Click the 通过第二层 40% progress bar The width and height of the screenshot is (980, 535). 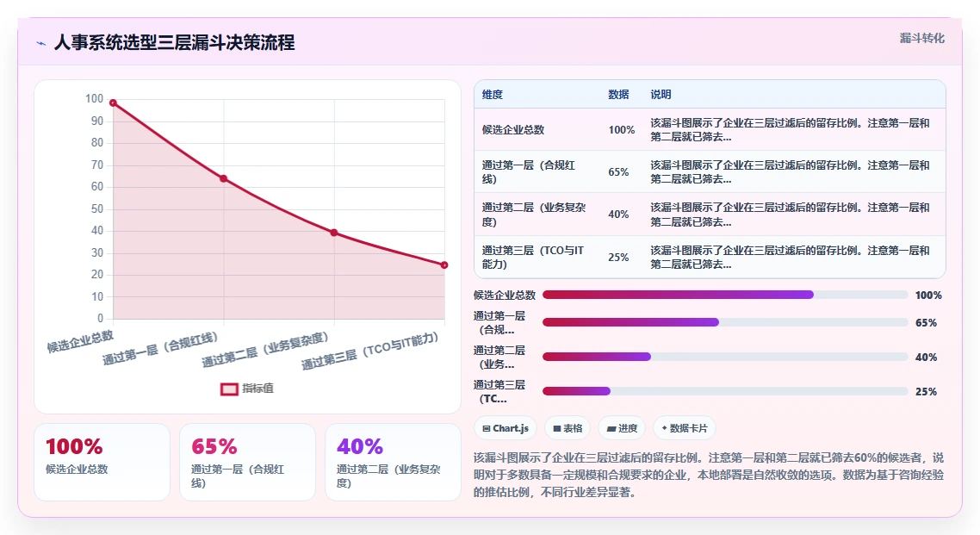click(725, 357)
